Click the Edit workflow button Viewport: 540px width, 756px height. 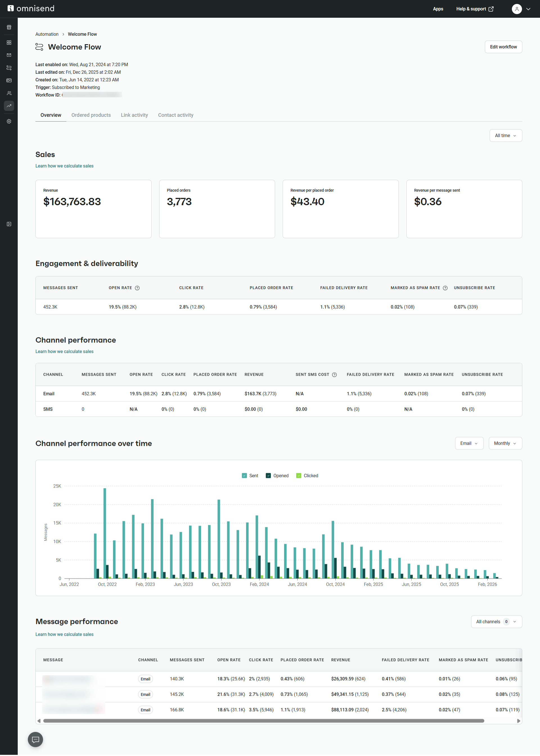pyautogui.click(x=503, y=47)
